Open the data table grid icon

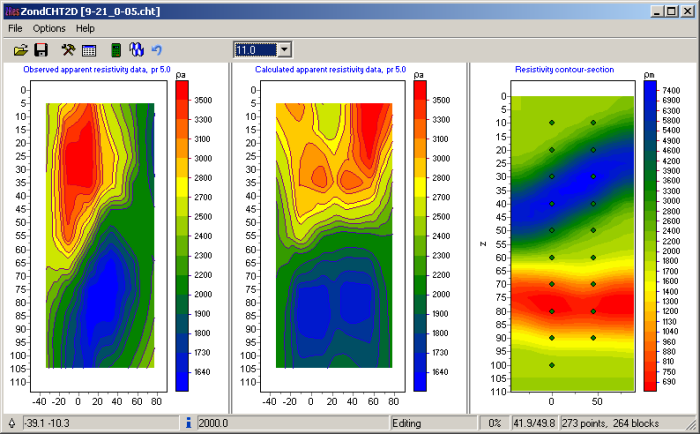click(88, 49)
